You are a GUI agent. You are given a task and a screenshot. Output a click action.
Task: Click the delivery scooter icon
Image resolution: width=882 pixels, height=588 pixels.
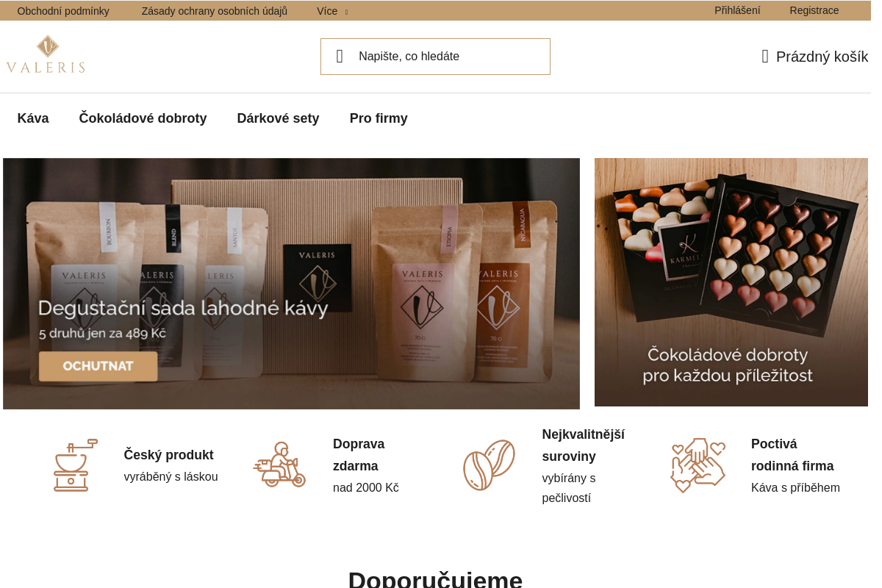tap(279, 465)
